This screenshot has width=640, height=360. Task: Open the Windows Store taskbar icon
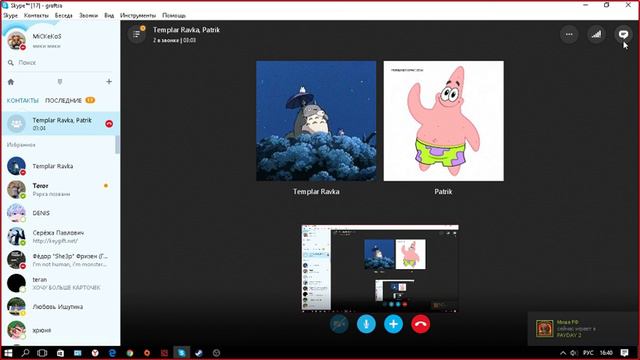(60, 353)
